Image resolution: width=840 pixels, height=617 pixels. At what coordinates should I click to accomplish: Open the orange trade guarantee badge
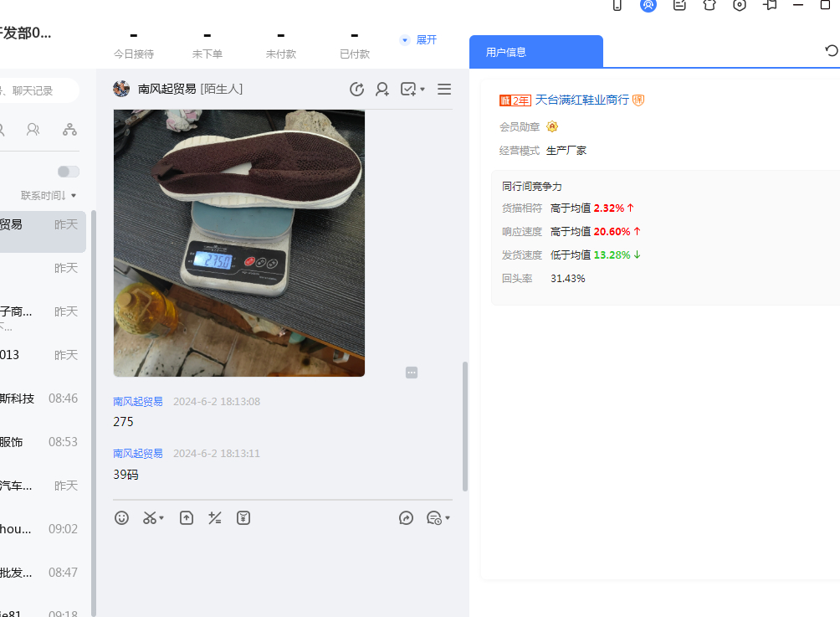[x=638, y=100]
